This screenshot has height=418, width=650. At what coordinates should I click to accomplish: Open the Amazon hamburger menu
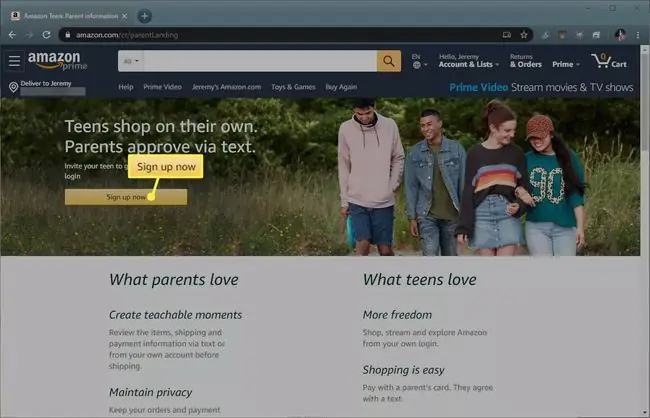(15, 61)
